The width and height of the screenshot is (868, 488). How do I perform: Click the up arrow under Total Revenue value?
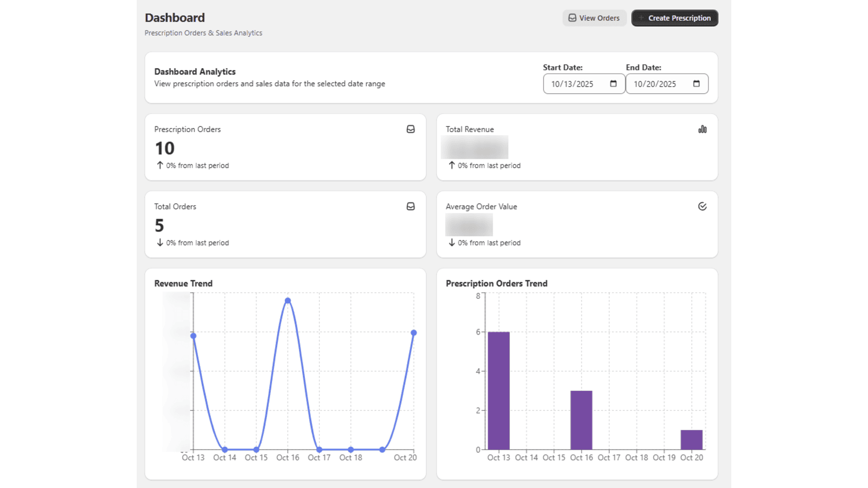[x=451, y=165]
